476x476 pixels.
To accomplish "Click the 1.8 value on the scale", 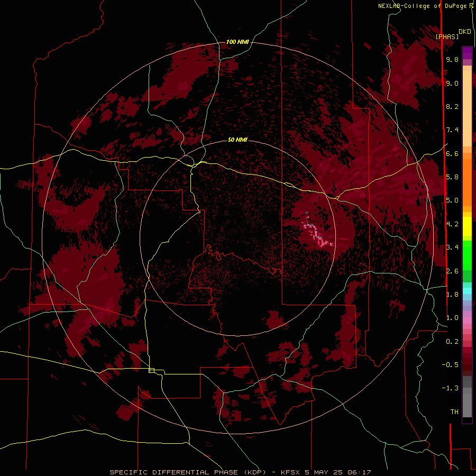I will (452, 294).
